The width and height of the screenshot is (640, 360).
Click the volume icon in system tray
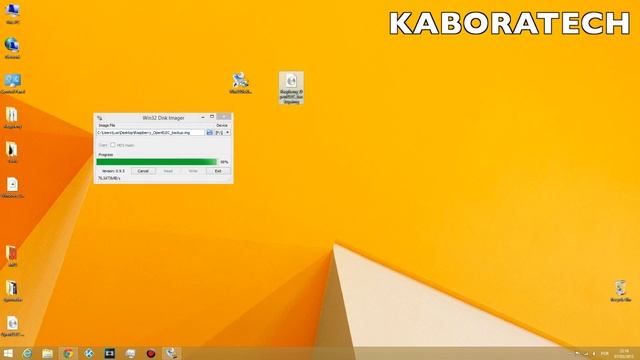pyautogui.click(x=593, y=353)
